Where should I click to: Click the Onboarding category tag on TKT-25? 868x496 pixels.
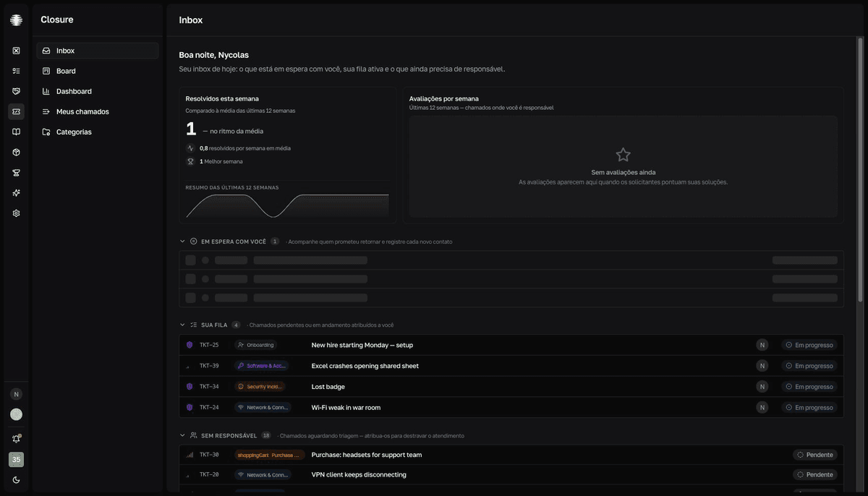(x=256, y=345)
